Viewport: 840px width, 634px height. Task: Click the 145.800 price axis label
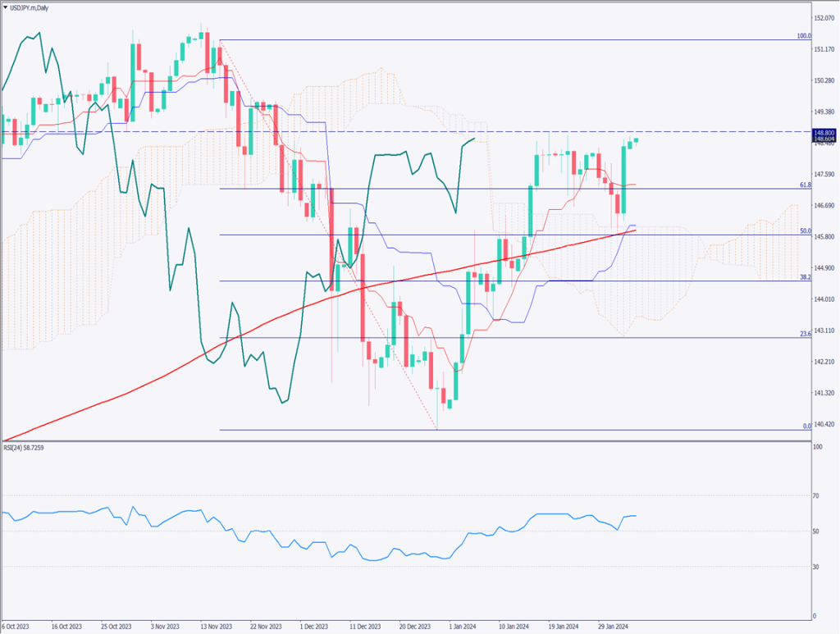tap(824, 237)
